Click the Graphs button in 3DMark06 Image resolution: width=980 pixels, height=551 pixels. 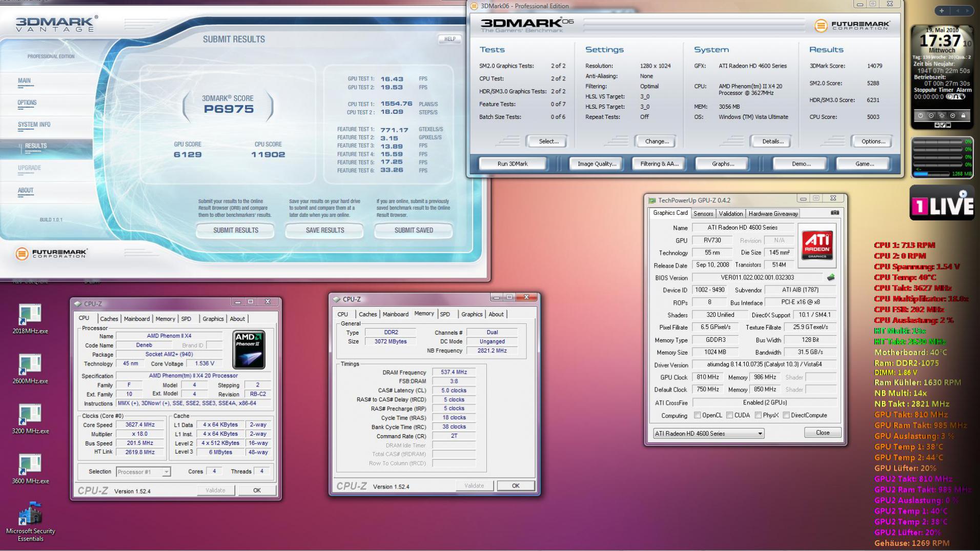723,164
